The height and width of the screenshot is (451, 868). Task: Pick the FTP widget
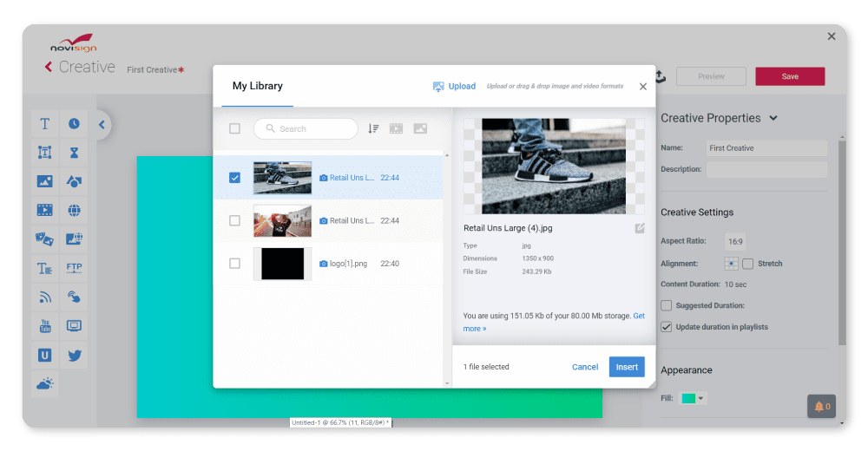pos(75,268)
